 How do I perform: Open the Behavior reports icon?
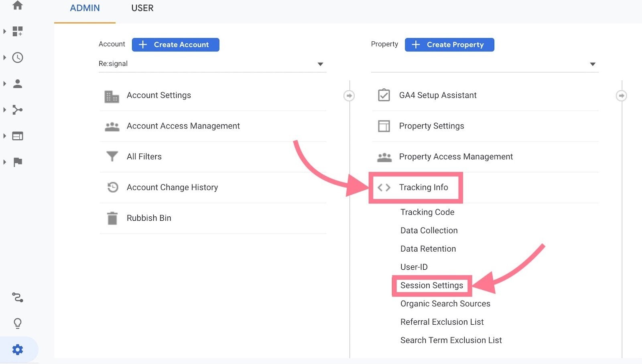tap(17, 136)
